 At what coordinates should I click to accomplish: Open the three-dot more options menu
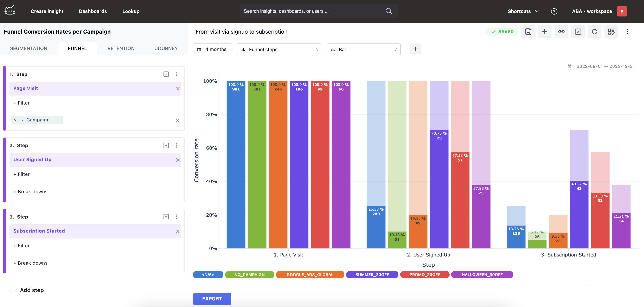(628, 31)
